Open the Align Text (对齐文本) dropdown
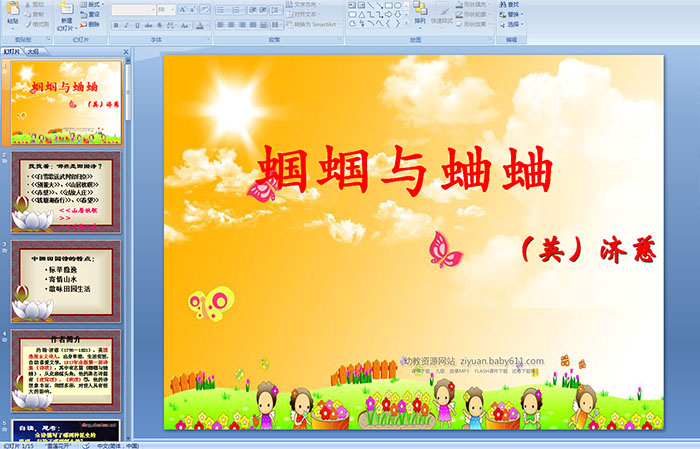700x449 pixels. pos(303,14)
